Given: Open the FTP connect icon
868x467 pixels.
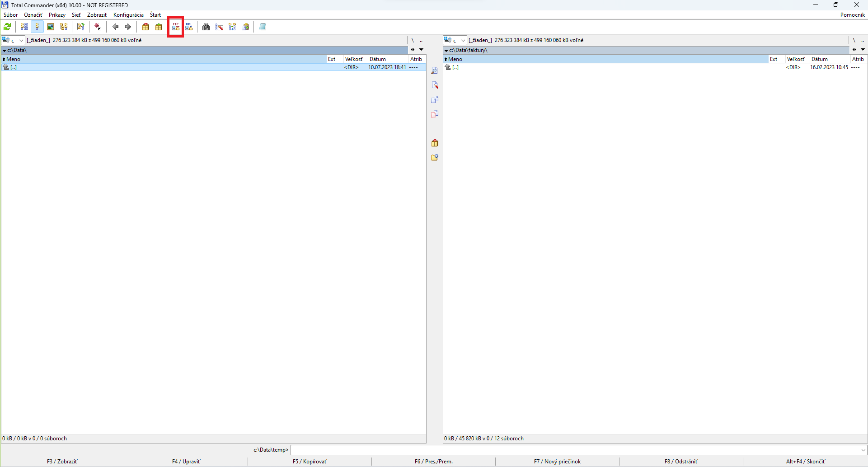Looking at the screenshot, I should point(176,27).
